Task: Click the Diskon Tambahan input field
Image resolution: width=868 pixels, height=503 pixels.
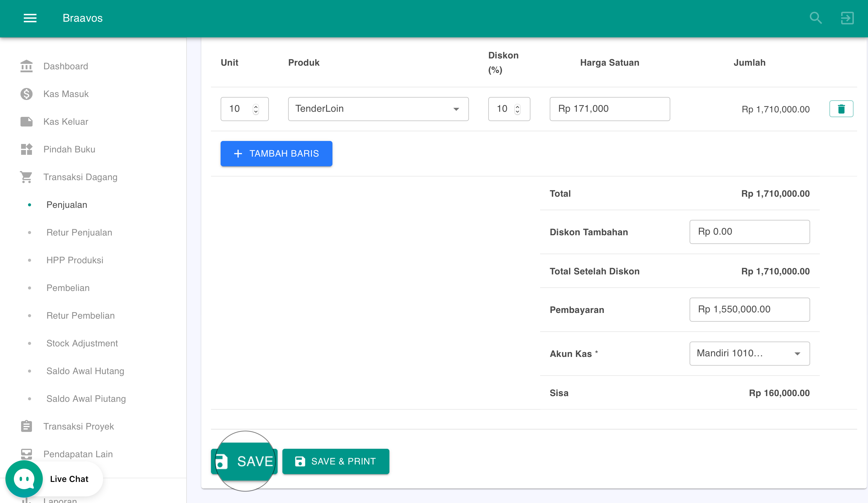Action: [749, 232]
